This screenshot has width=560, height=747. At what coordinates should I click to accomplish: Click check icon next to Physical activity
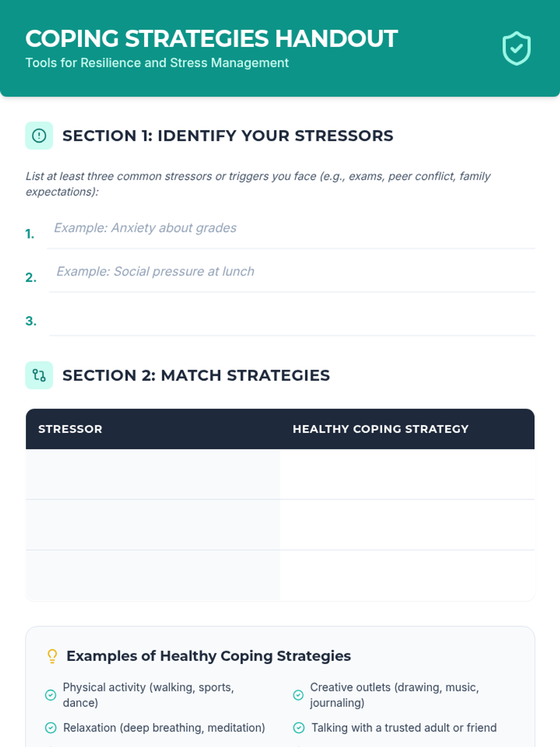pyautogui.click(x=51, y=695)
